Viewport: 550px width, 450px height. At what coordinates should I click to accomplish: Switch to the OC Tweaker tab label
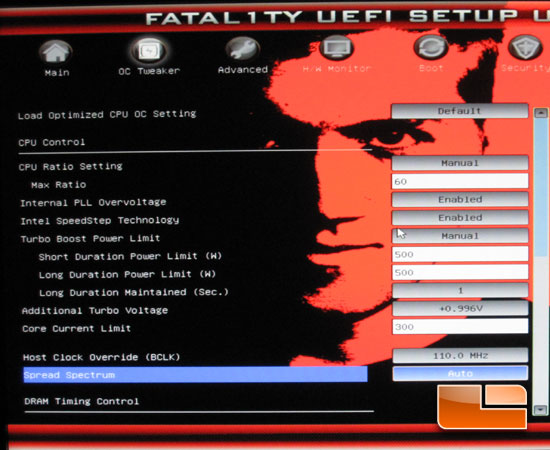pos(149,71)
